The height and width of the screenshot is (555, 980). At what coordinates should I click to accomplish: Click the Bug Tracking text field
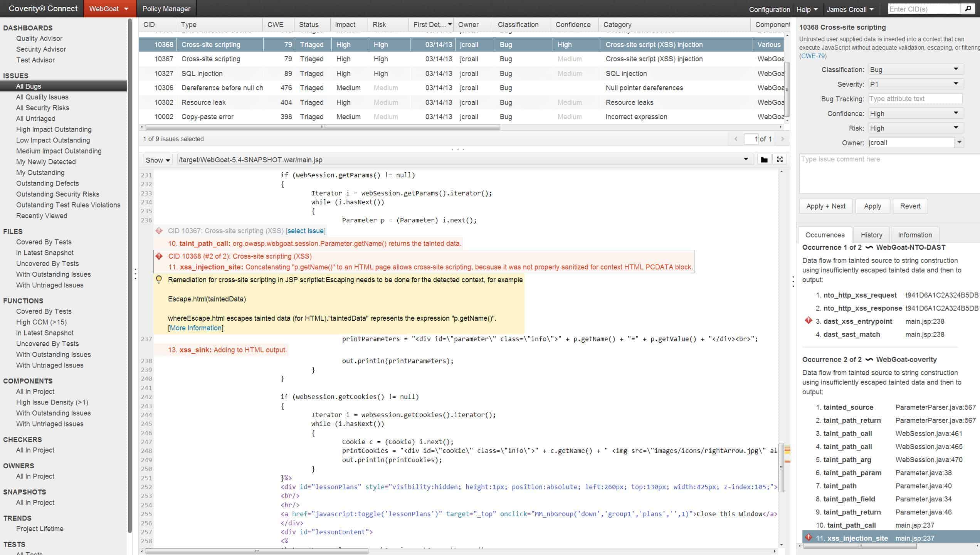[x=915, y=99]
